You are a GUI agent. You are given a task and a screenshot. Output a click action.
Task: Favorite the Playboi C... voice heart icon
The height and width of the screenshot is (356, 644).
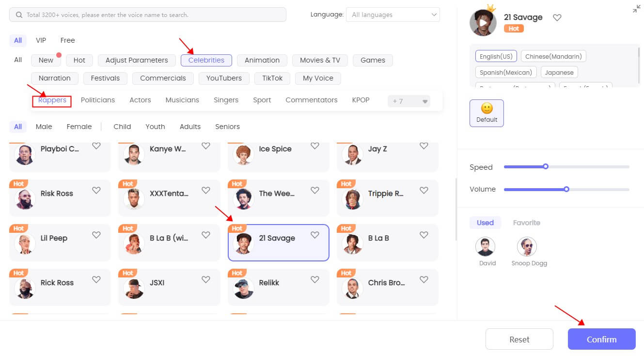[x=96, y=146]
